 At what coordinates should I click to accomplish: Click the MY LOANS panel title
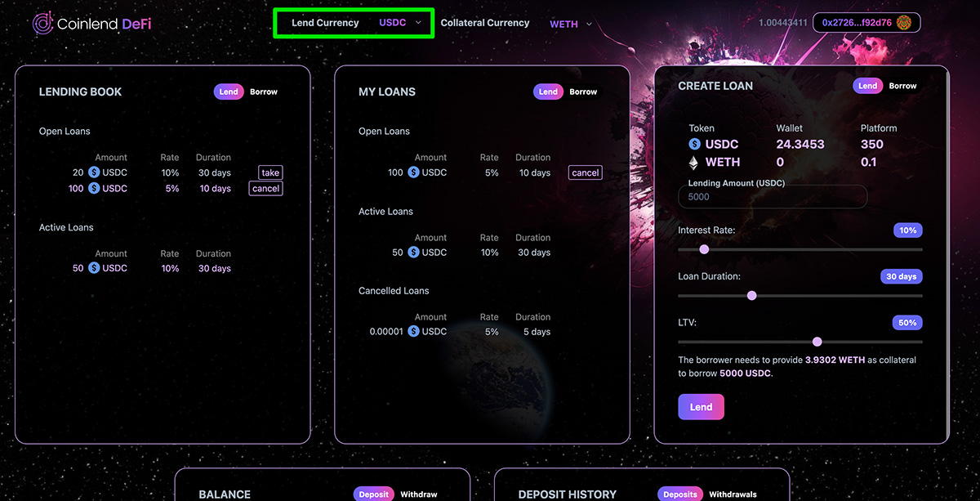[387, 92]
